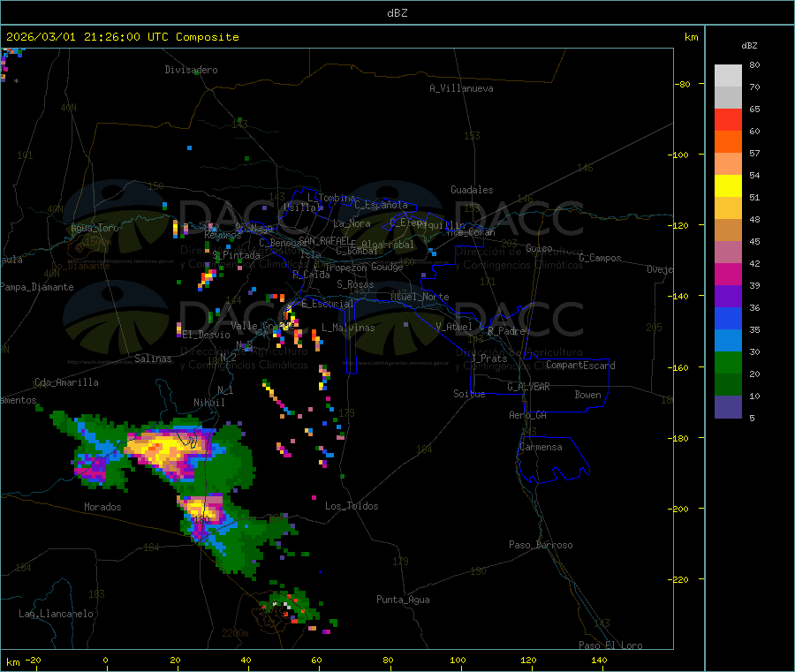Click the Guadales location label
The width and height of the screenshot is (795, 672).
(x=472, y=190)
